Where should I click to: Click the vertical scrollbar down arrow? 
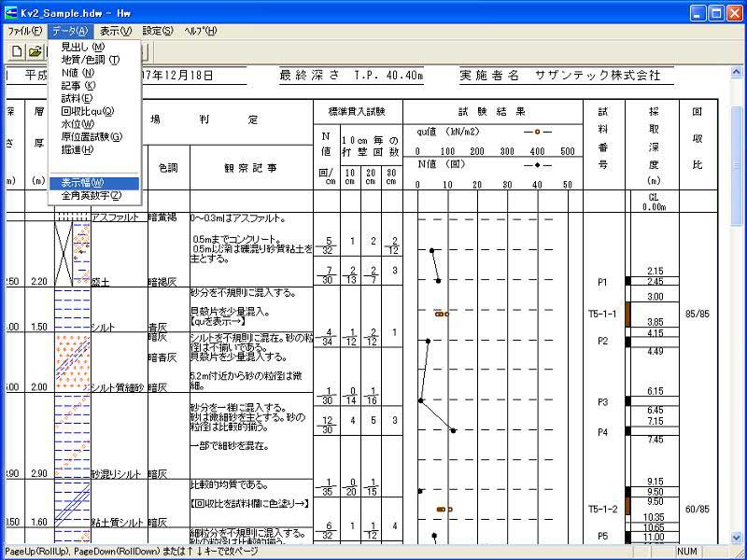739,537
